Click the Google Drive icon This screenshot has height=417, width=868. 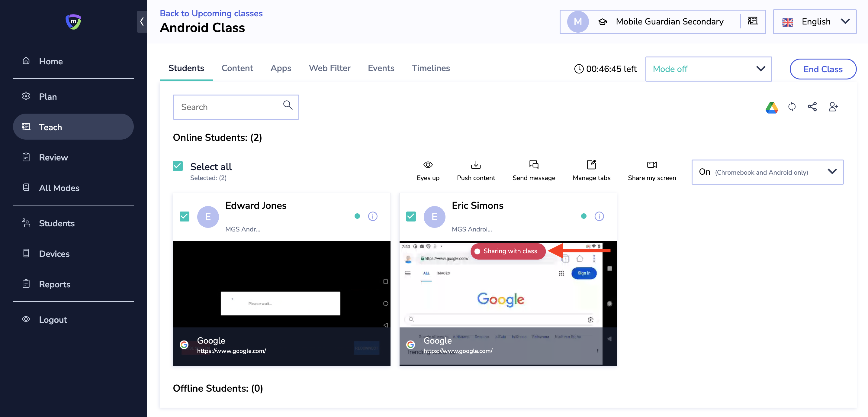771,107
